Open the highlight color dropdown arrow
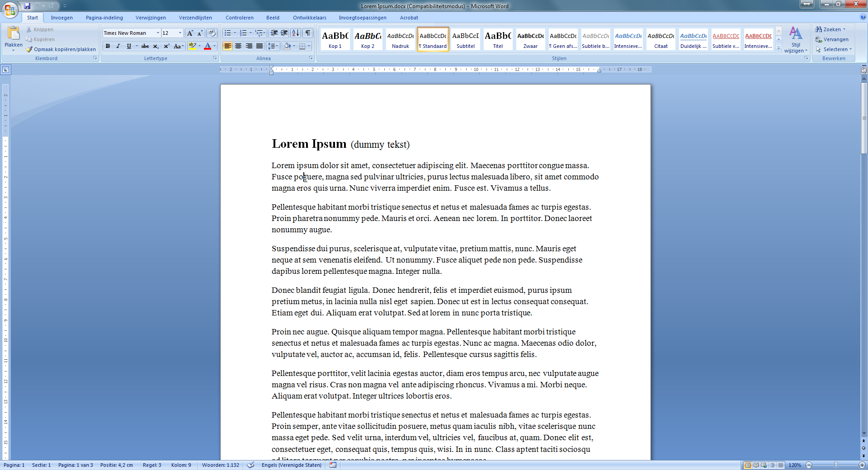 tap(199, 46)
